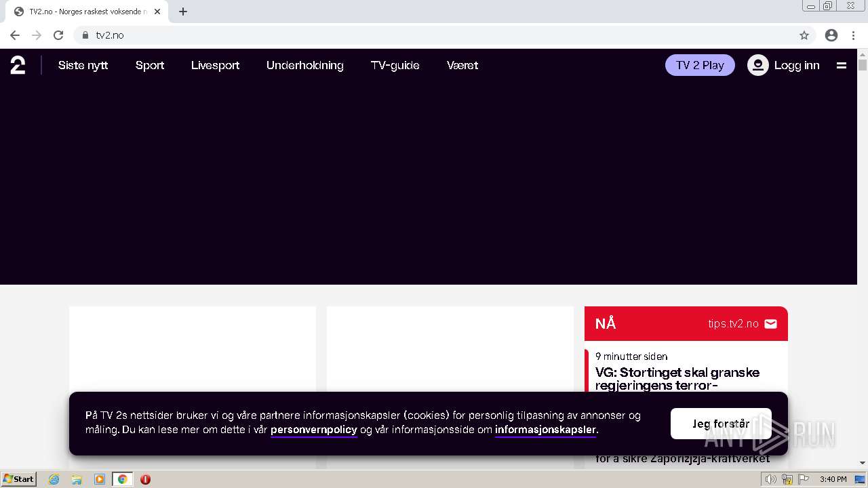Viewport: 868px width, 488px height.
Task: Read the VG: Stortinget skal granske headline
Action: (677, 379)
